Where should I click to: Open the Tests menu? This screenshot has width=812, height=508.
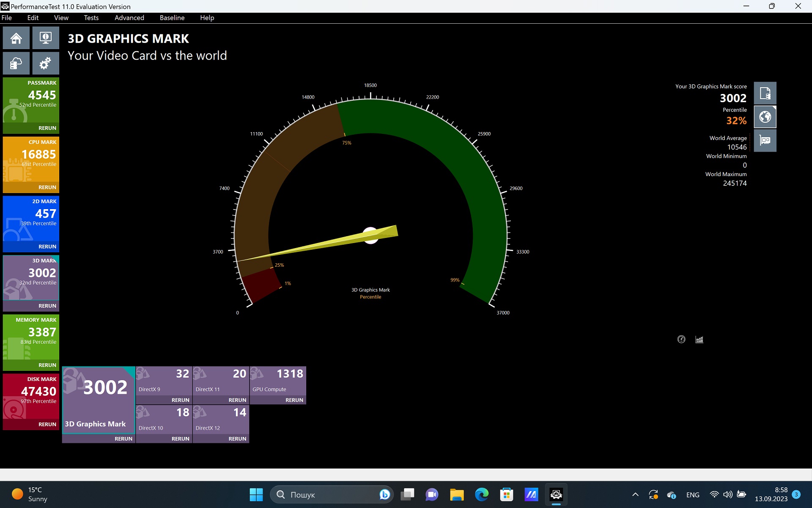point(91,18)
